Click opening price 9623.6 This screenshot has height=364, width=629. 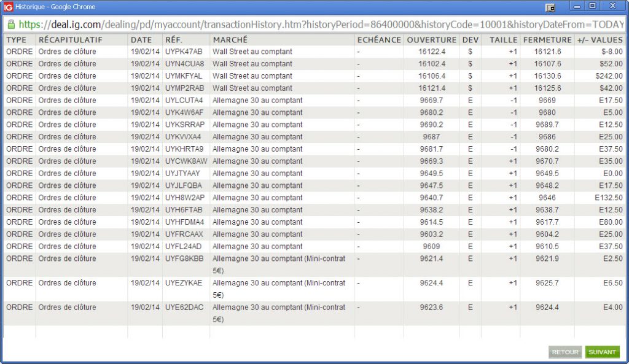point(432,307)
